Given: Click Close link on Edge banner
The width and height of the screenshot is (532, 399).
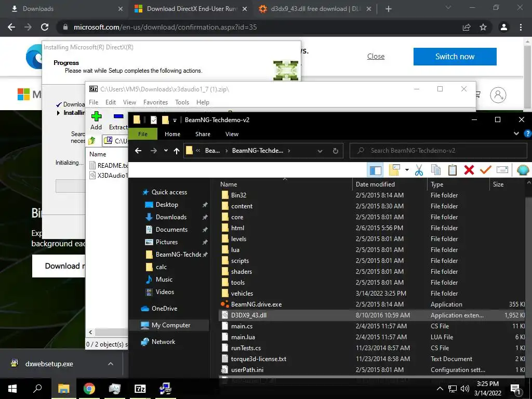Looking at the screenshot, I should [x=376, y=56].
